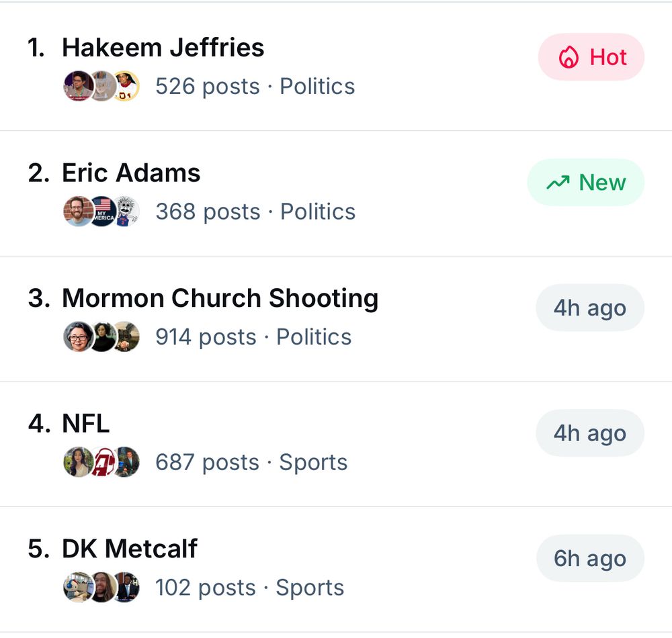Expand the Hakeem Jeffries trending topic
Screen dimensions: 672x638
coord(163,48)
